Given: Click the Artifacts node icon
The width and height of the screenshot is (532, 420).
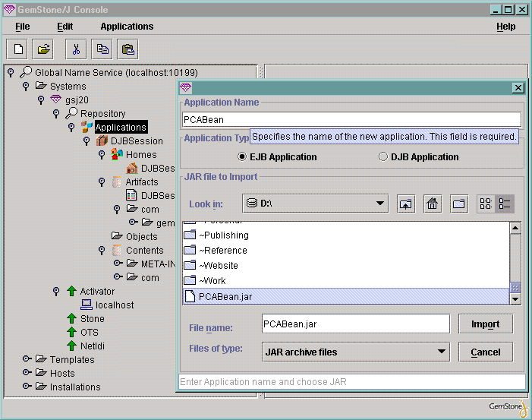Looking at the screenshot, I should 117,182.
